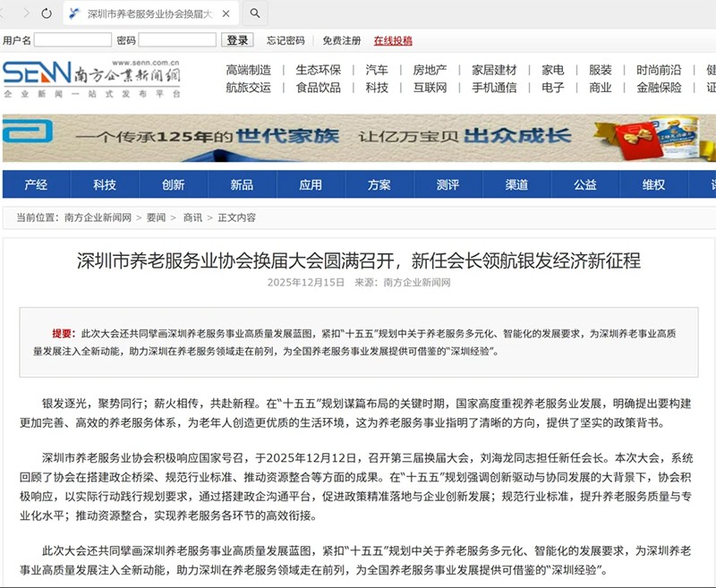Focus the 用户名 input field

coord(72,40)
